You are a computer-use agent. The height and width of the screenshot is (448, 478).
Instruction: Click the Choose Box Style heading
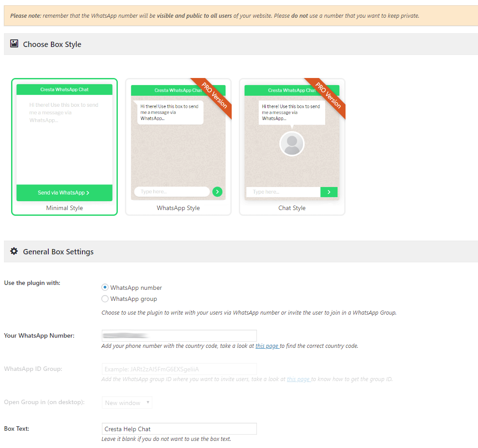click(52, 44)
